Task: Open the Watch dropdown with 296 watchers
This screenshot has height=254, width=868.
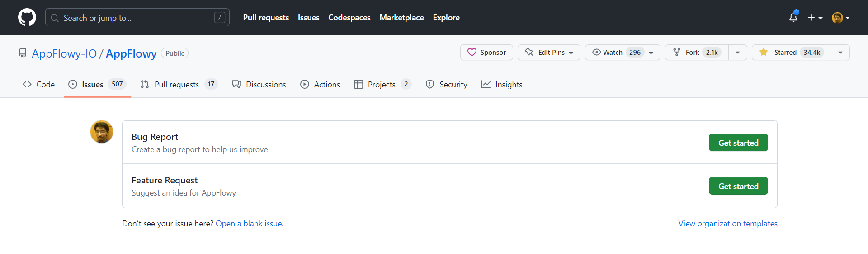Action: (x=623, y=53)
